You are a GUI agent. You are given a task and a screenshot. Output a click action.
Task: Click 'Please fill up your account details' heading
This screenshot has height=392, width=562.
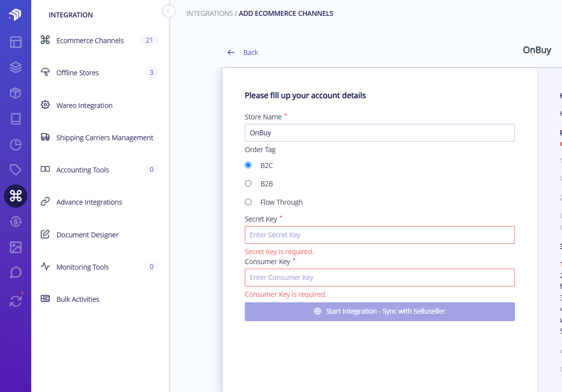(305, 96)
